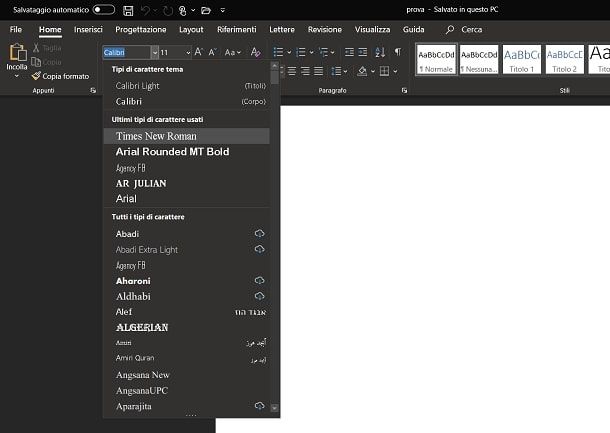
Task: Switch to the Progettazione tab
Action: click(141, 30)
